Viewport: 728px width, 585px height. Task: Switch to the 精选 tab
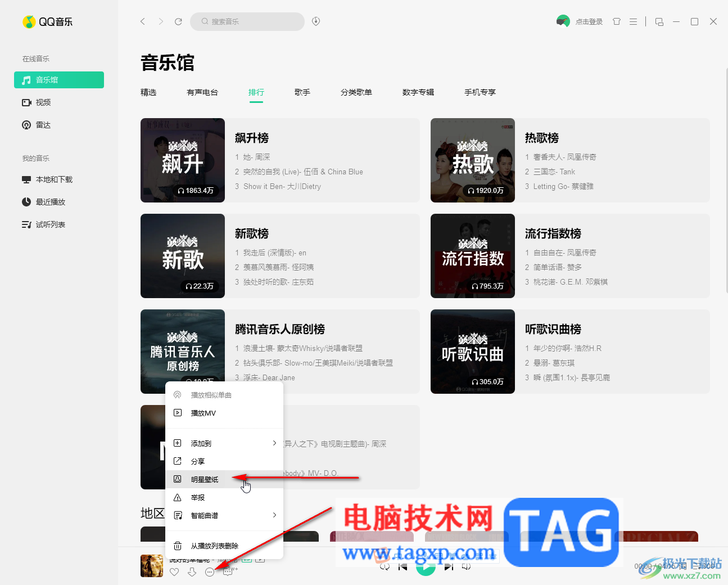click(x=148, y=92)
